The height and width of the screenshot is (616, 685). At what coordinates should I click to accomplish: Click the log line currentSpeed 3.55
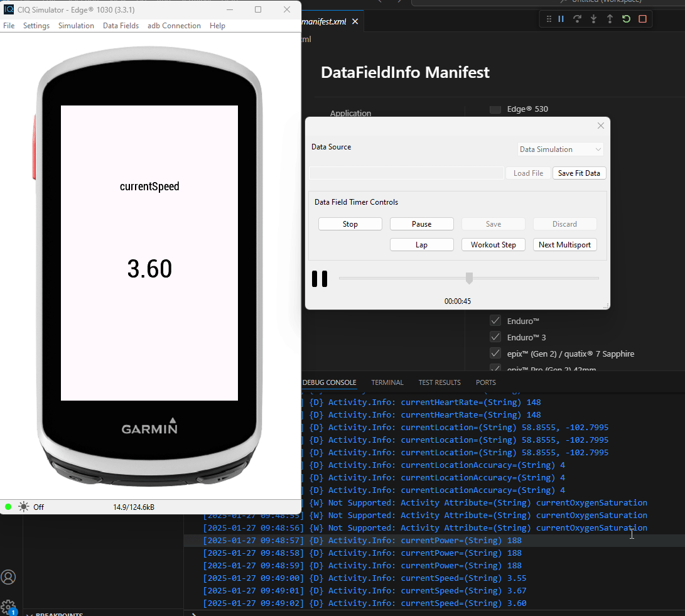pyautogui.click(x=365, y=578)
